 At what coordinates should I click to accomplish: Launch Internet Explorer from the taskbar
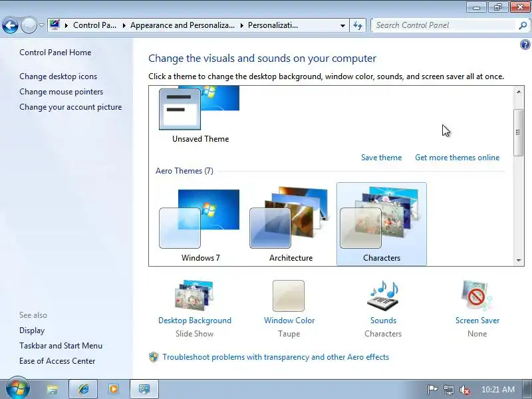(x=83, y=389)
